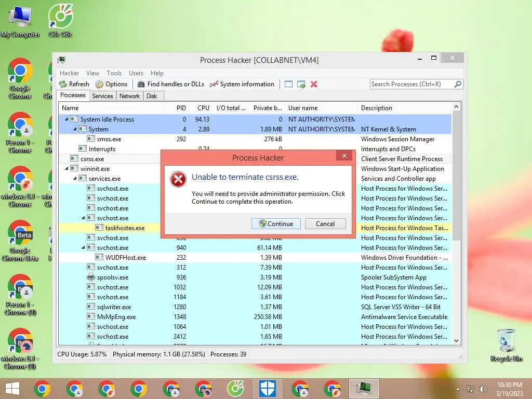The image size is (532, 399).
Task: Collapse the System process node
Action: (75, 129)
